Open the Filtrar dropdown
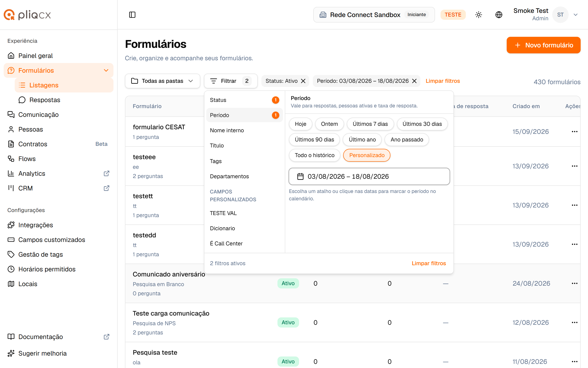The width and height of the screenshot is (588, 368). (x=231, y=81)
